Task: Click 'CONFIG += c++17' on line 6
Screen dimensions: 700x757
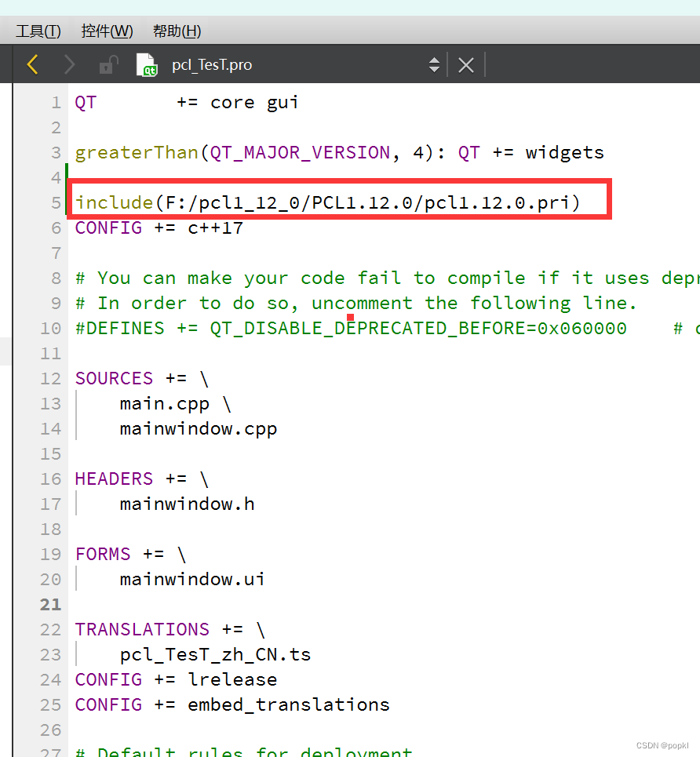Action: [159, 227]
